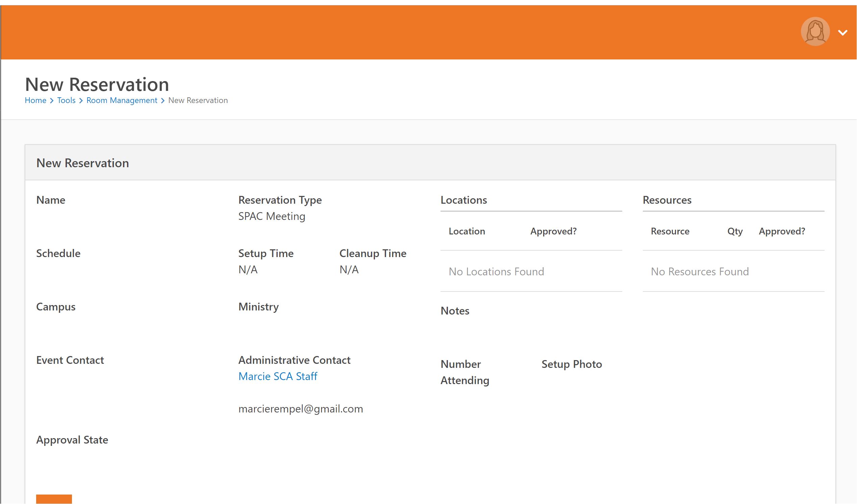Select the No Resources Found row

(x=733, y=271)
